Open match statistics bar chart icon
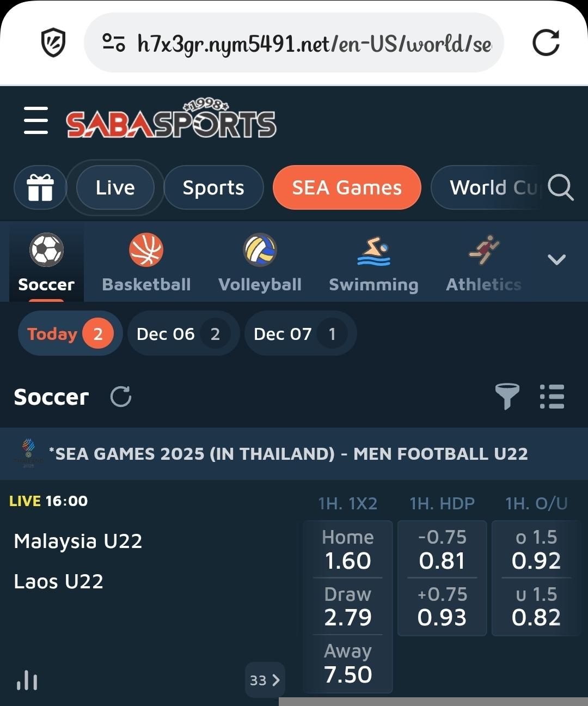Image resolution: width=588 pixels, height=706 pixels. point(27,680)
